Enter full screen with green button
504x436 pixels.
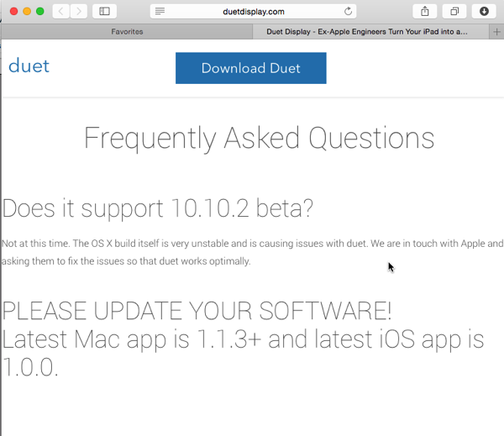(x=40, y=12)
